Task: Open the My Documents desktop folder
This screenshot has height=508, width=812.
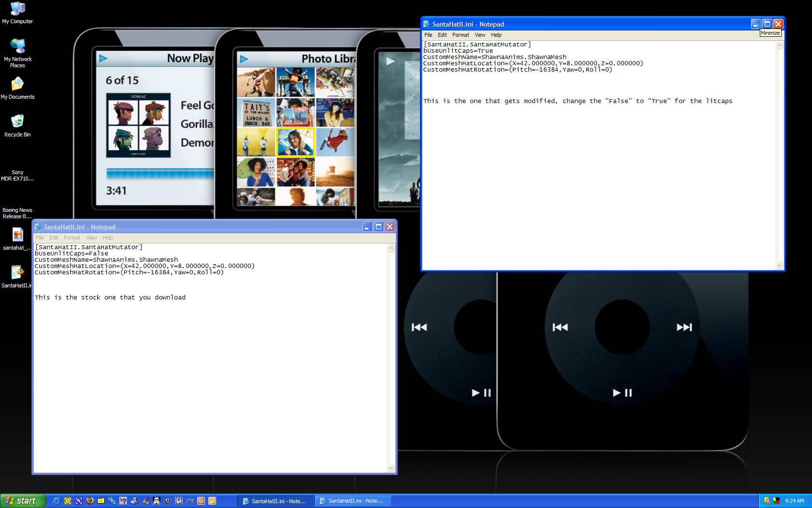Action: pyautogui.click(x=17, y=88)
